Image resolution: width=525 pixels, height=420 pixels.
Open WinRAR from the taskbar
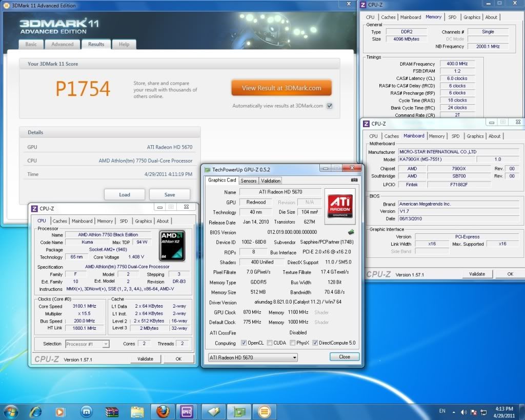(112, 412)
